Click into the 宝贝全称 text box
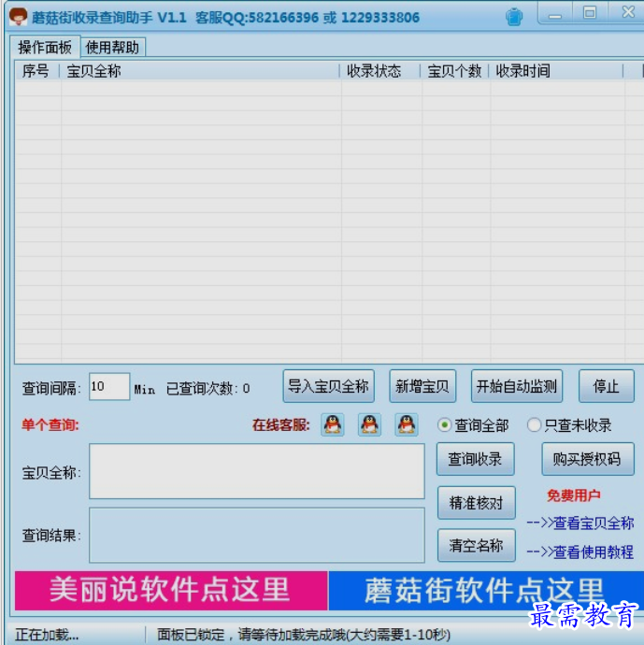Viewport: 644px width, 645px height. tap(257, 471)
